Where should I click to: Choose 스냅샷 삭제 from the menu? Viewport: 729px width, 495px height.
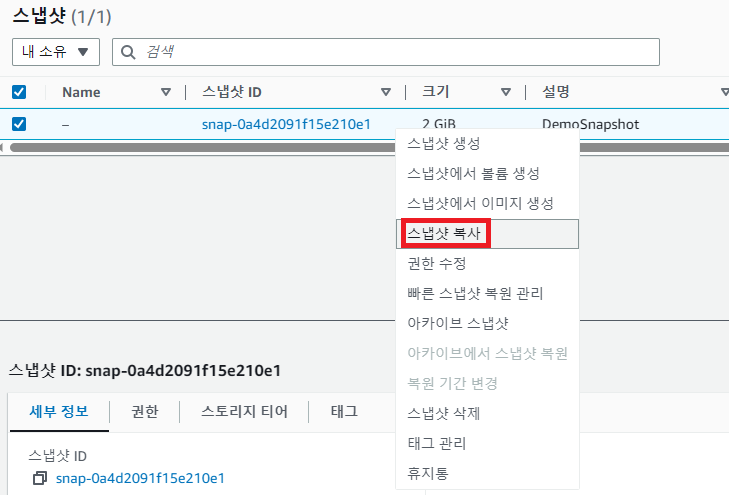pyautogui.click(x=487, y=413)
